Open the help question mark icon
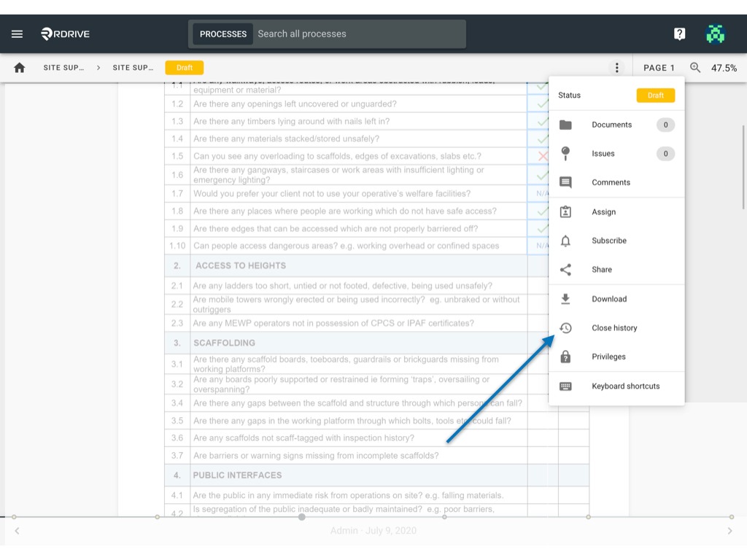Viewport: 747px width, 560px height. [679, 34]
